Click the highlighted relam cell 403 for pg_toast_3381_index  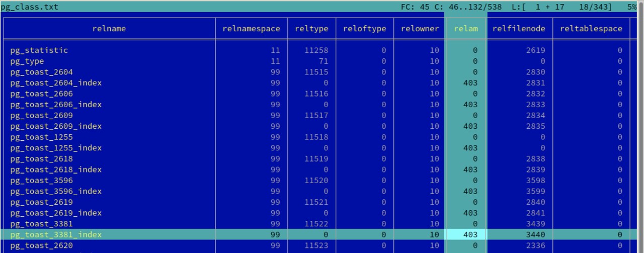coord(466,235)
